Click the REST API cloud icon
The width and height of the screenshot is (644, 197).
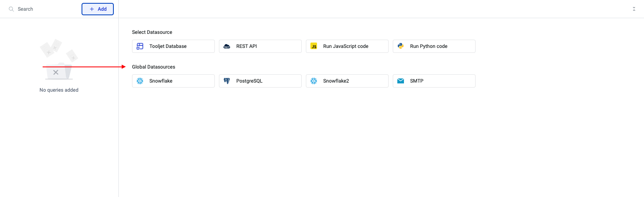point(227,46)
